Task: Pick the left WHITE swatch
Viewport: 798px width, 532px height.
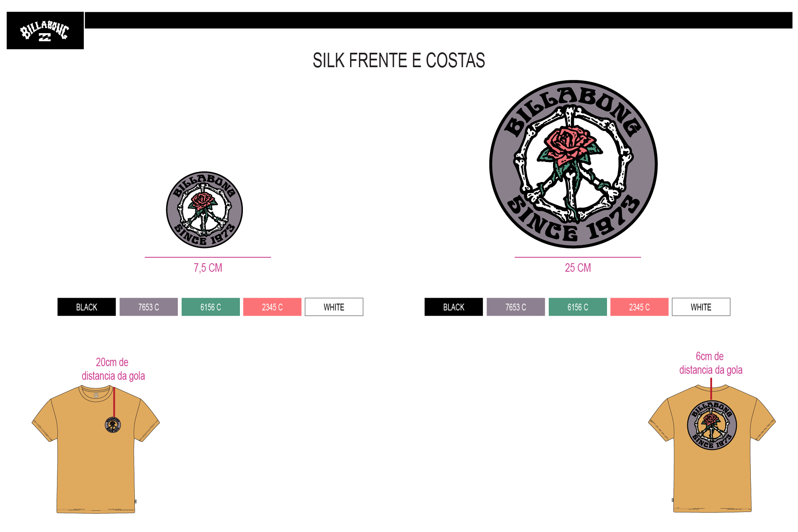Action: pyautogui.click(x=334, y=307)
